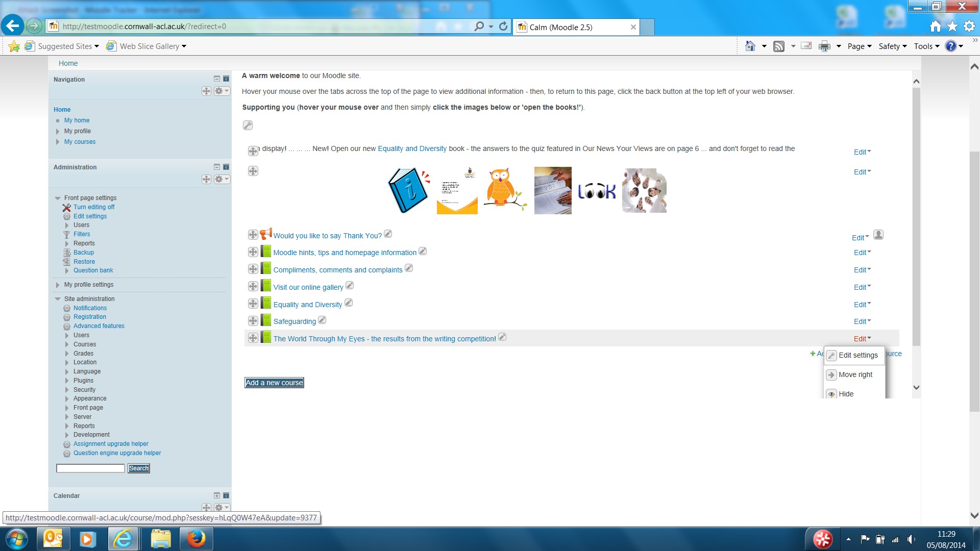The image size is (980, 551).
Task: Expand the Plugins item in Site administration
Action: pos(67,381)
